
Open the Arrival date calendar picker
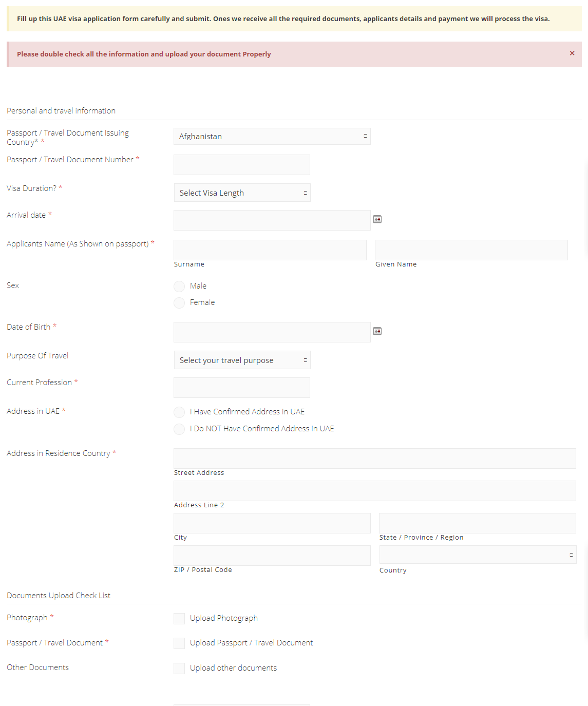click(377, 219)
